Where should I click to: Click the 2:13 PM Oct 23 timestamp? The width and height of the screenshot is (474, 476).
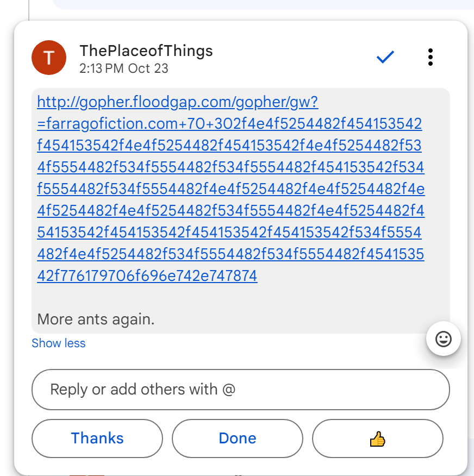123,68
